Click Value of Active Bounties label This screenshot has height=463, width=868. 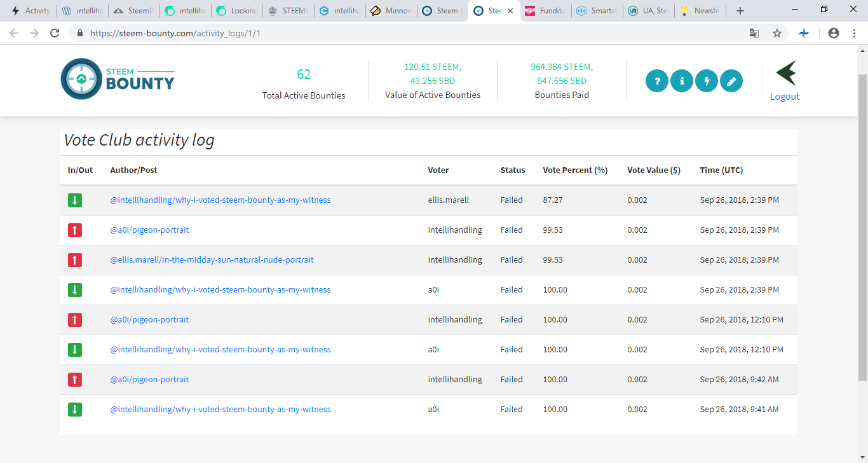[433, 95]
